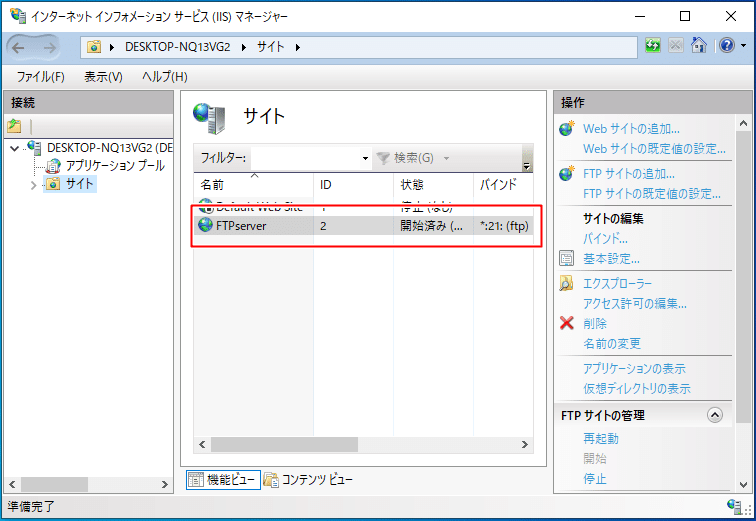Click FTP サイトの追加... link
The image size is (756, 521).
tap(629, 174)
